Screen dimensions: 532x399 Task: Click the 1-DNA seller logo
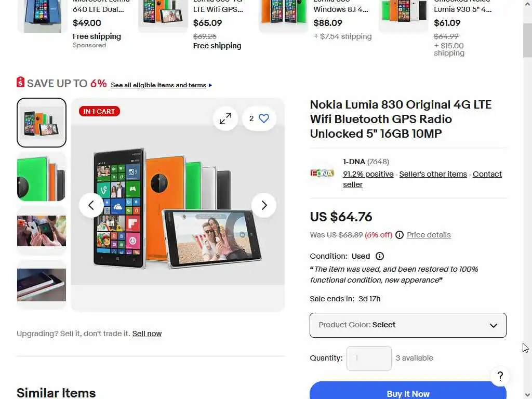pyautogui.click(x=322, y=173)
